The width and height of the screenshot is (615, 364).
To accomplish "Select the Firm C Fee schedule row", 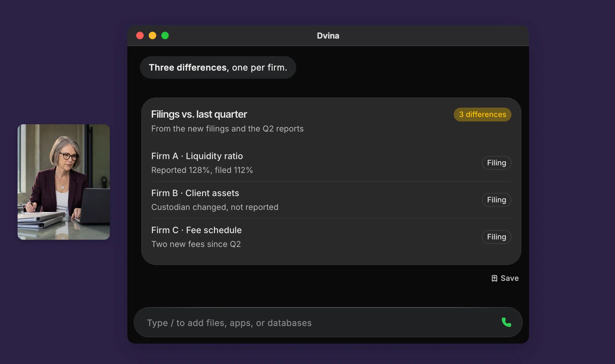I will click(x=331, y=237).
